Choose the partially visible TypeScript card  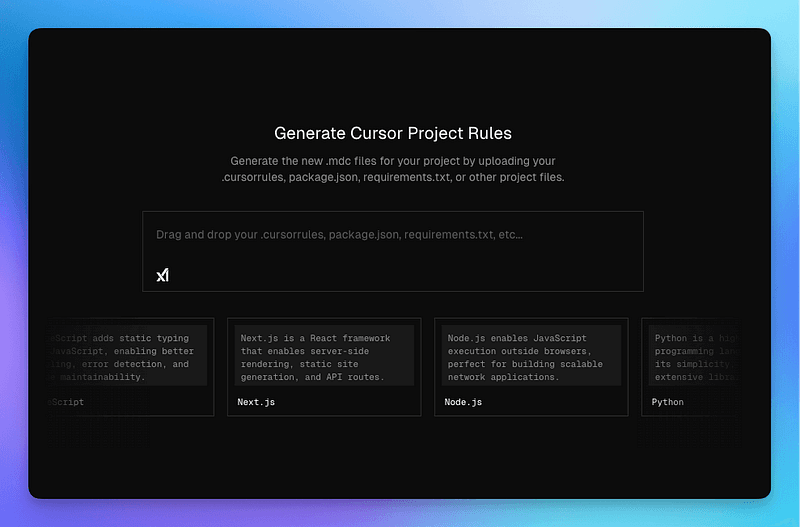(130, 366)
